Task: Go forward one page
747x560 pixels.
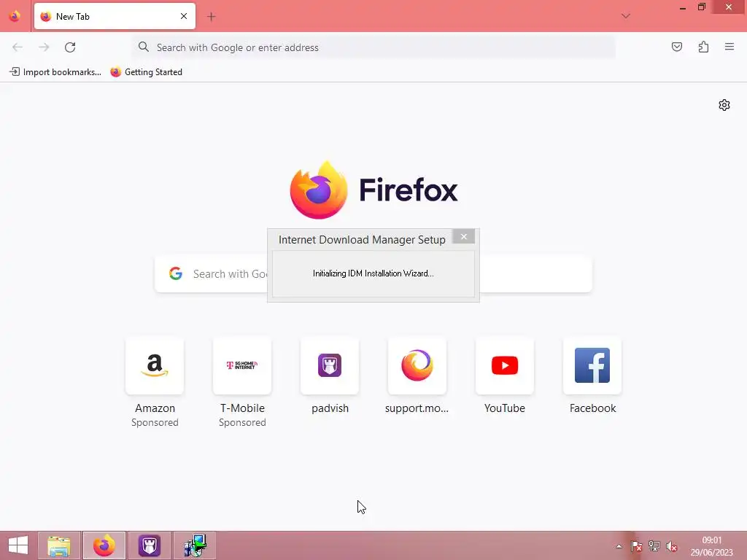Action: (x=44, y=47)
